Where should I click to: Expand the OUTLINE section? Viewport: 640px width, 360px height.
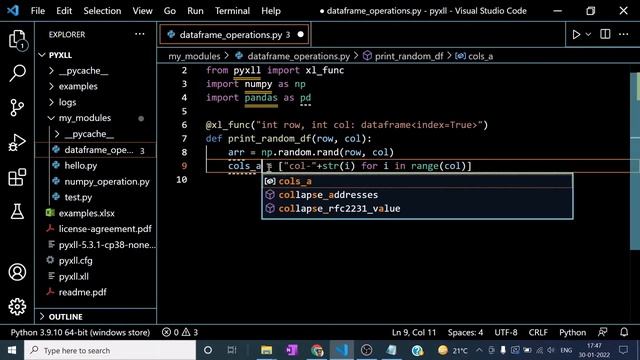[42, 317]
